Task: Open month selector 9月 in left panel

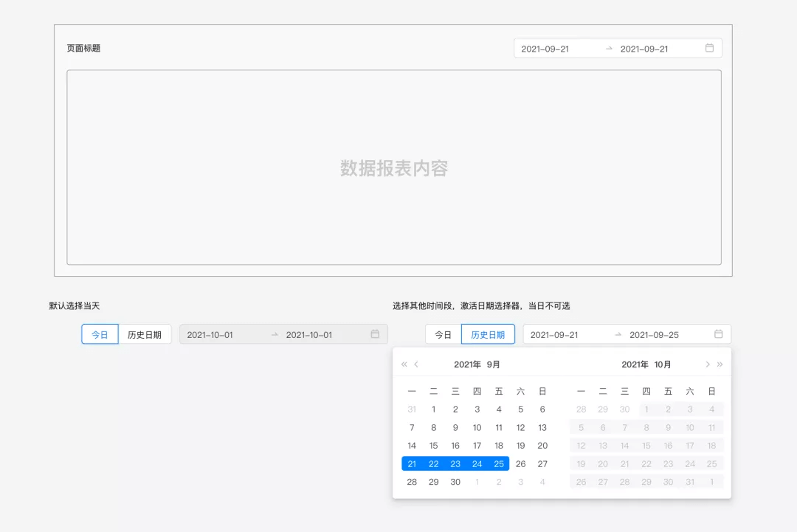Action: click(493, 365)
